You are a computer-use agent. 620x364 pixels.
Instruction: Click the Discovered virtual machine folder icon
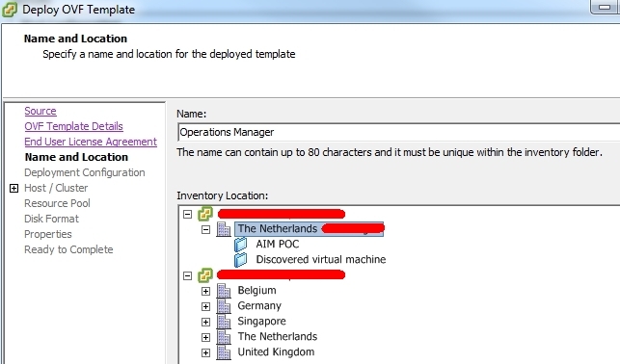(240, 260)
